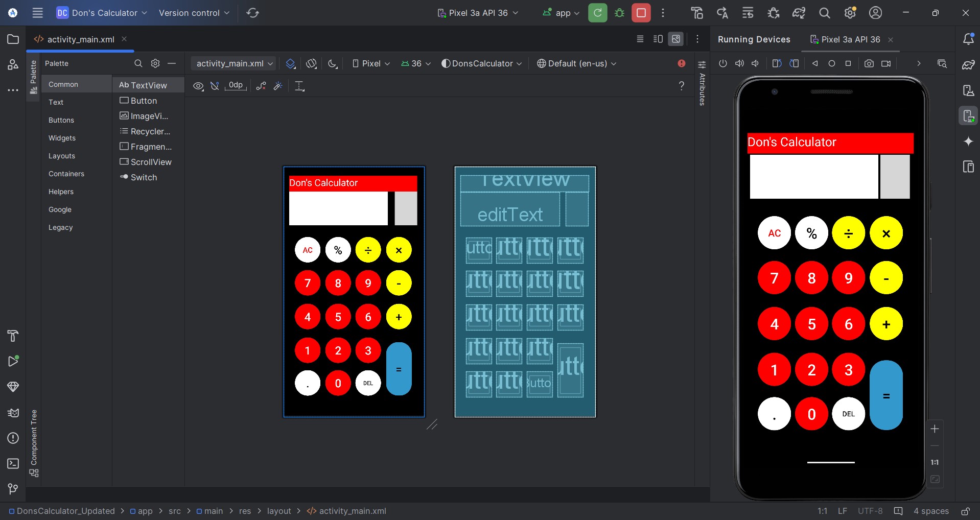This screenshot has width=980, height=520.
Task: Open the DonsCalculator theme dropdown
Action: 481,63
